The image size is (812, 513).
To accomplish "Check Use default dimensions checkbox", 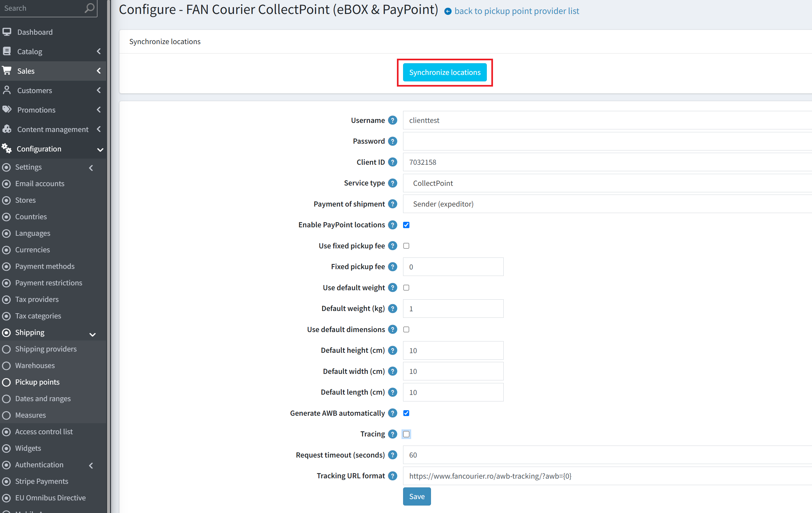I will pos(406,329).
